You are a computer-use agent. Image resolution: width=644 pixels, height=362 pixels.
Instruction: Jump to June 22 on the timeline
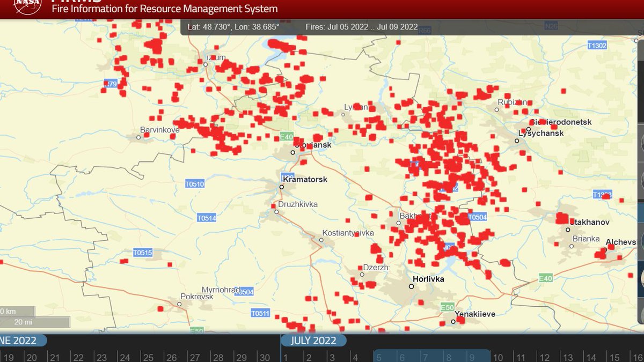[x=78, y=357]
